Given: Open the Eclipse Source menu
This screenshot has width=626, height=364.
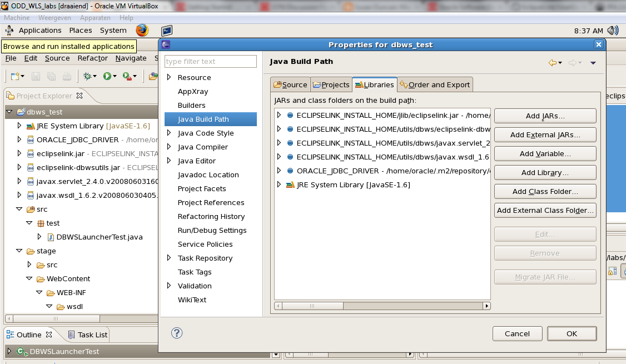Looking at the screenshot, I should [x=57, y=58].
